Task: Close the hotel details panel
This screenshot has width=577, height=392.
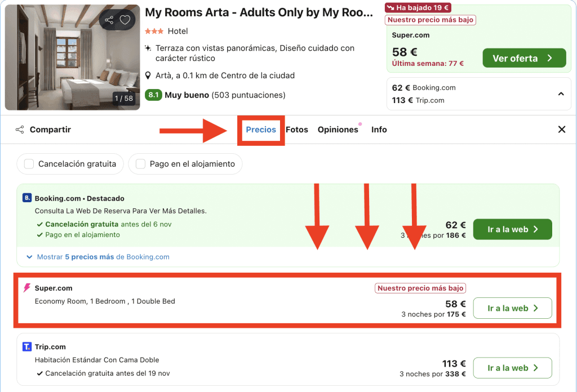Action: (561, 130)
